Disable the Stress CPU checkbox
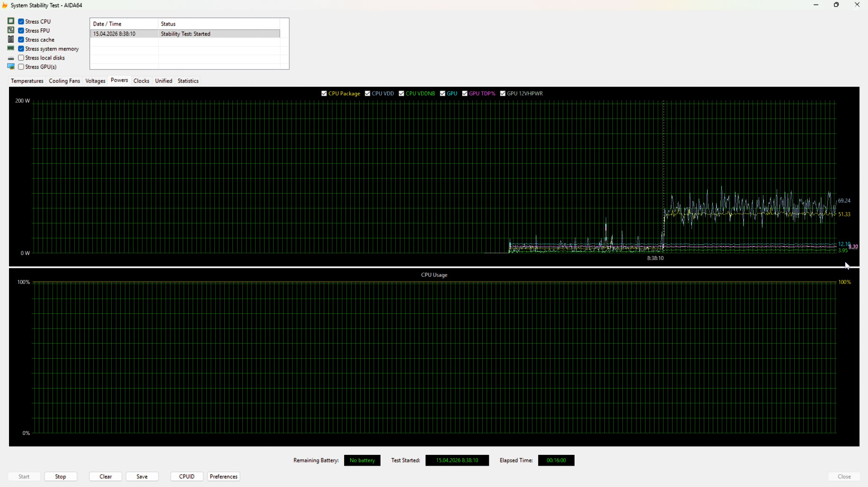 click(21, 21)
